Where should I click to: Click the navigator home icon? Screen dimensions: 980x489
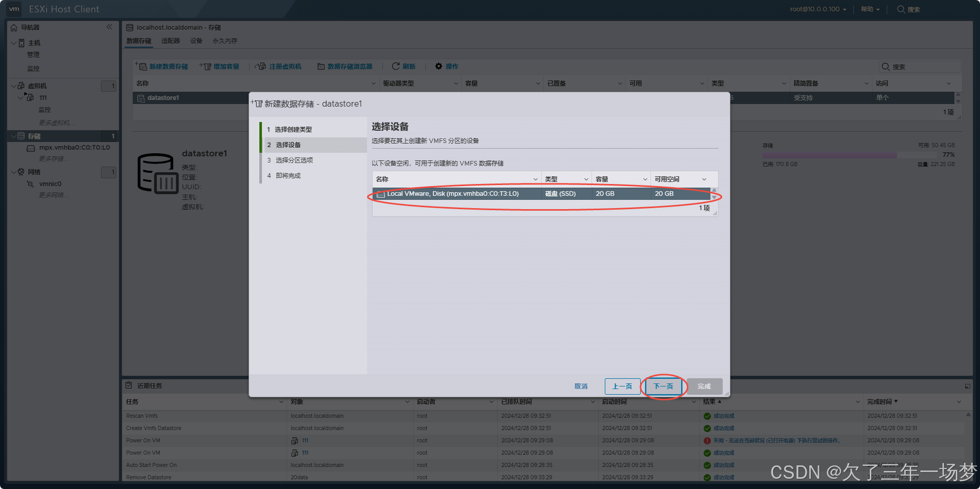[x=14, y=28]
